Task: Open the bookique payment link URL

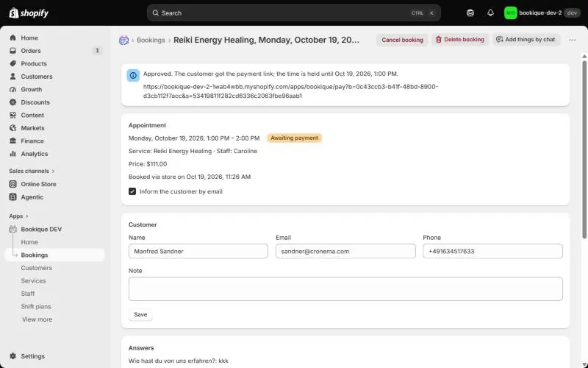Action: coord(290,91)
